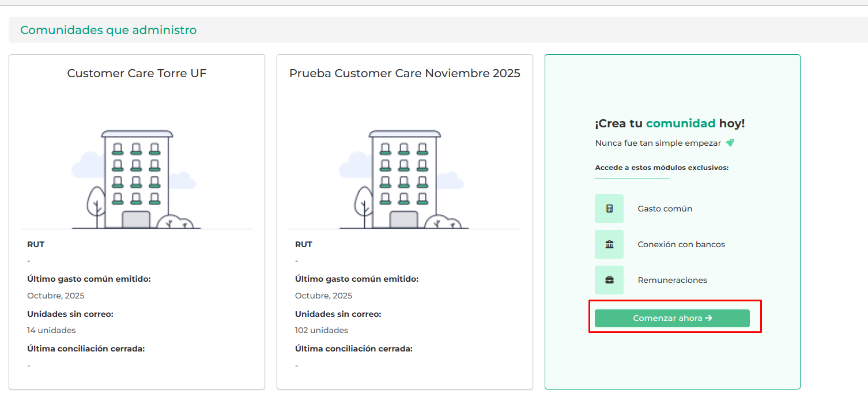Click the 102 unidades value
The image size is (868, 416).
[x=322, y=330]
